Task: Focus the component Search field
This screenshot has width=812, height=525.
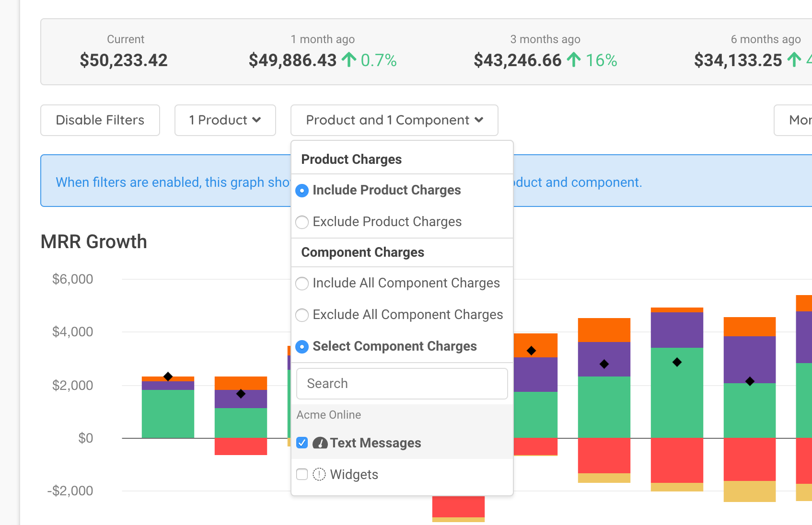Action: [402, 384]
